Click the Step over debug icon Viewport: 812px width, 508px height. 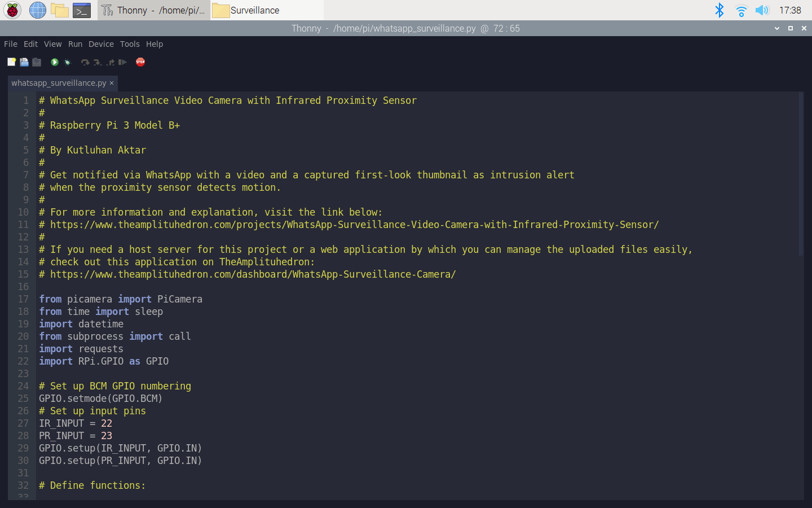85,62
